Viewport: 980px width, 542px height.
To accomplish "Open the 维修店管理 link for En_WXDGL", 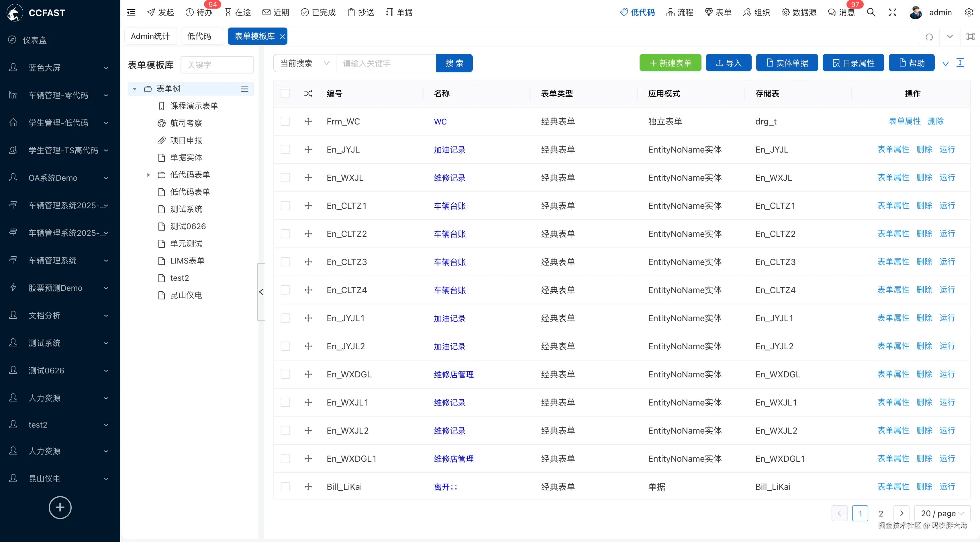I will point(454,375).
